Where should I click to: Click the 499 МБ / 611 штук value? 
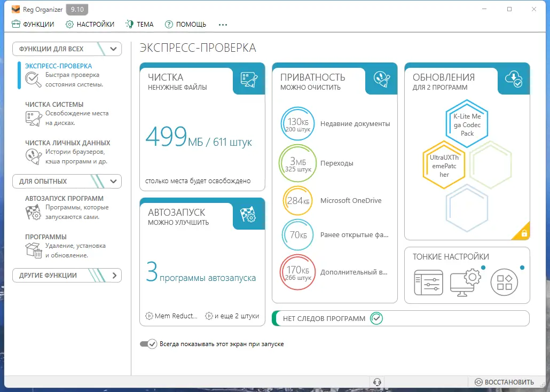pos(199,137)
